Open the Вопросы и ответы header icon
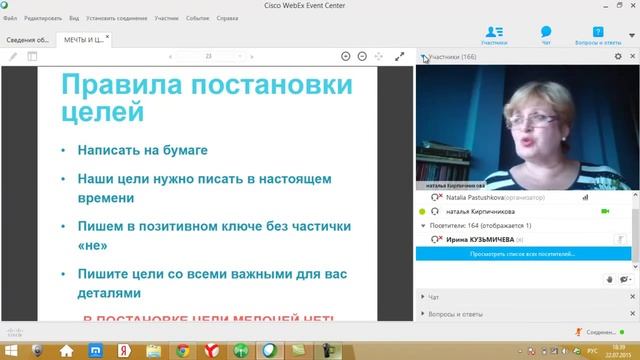640x360 pixels. point(598,35)
